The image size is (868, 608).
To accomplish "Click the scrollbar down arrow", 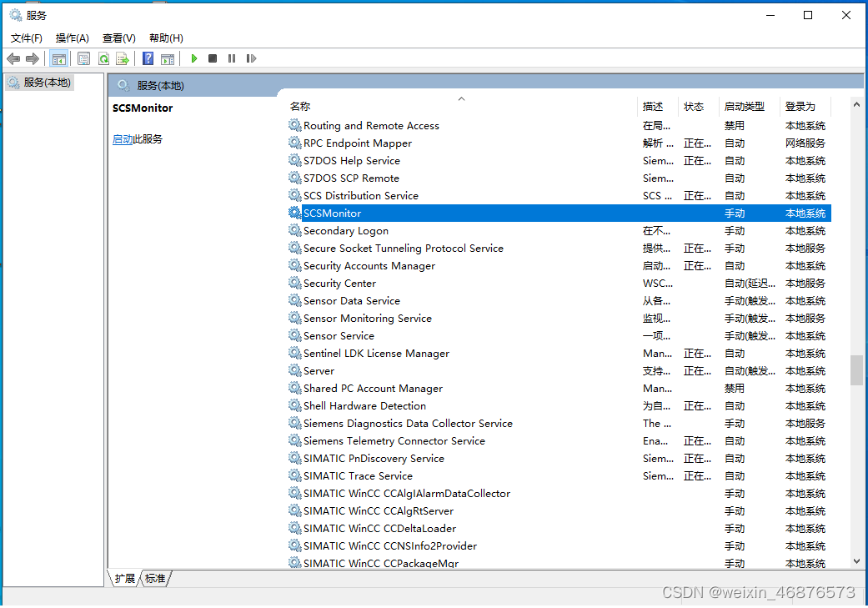I will pos(856,561).
